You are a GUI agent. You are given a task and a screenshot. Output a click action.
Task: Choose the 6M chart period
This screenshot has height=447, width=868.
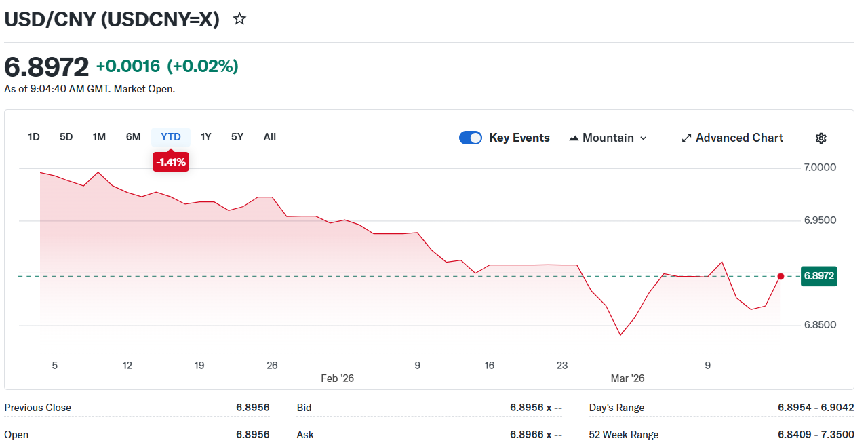click(133, 137)
